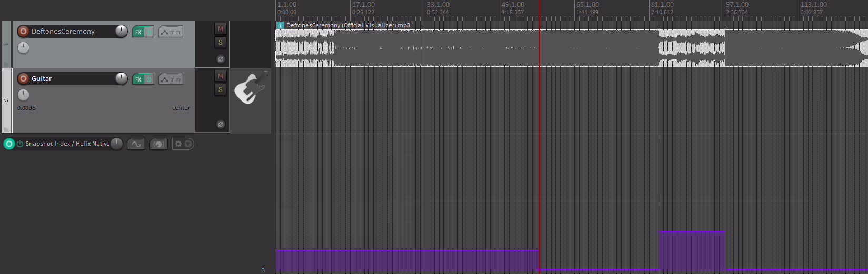This screenshot has width=868, height=274.
Task: Click the loud waveform section near bar 81
Action: pos(692,48)
